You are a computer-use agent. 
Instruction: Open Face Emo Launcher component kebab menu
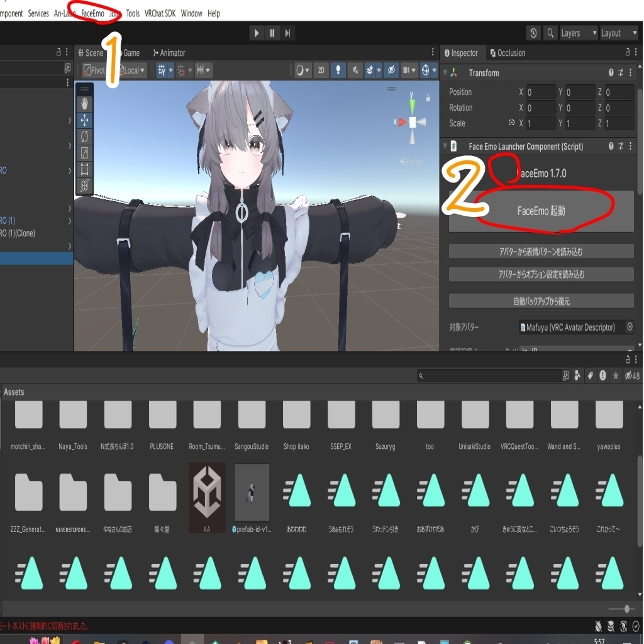point(630,146)
